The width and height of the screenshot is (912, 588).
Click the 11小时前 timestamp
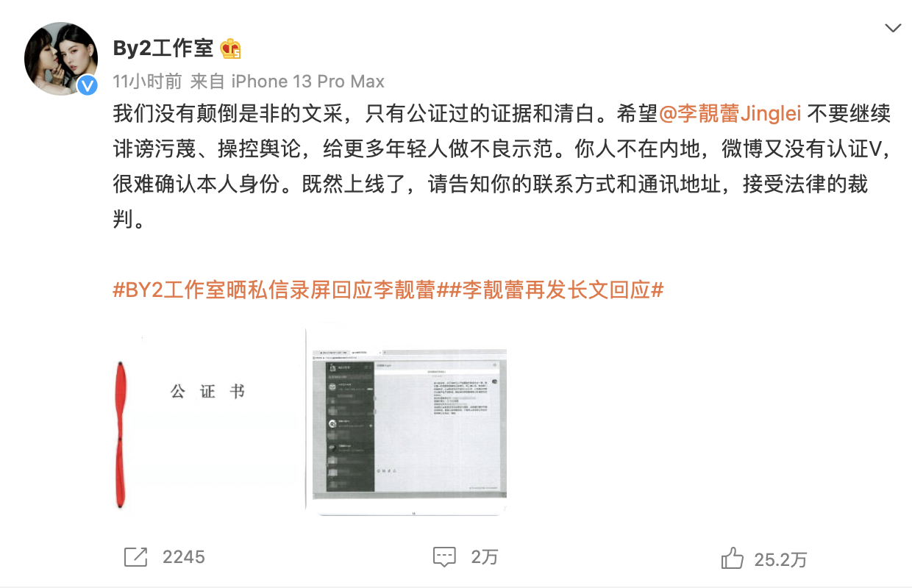[x=147, y=81]
